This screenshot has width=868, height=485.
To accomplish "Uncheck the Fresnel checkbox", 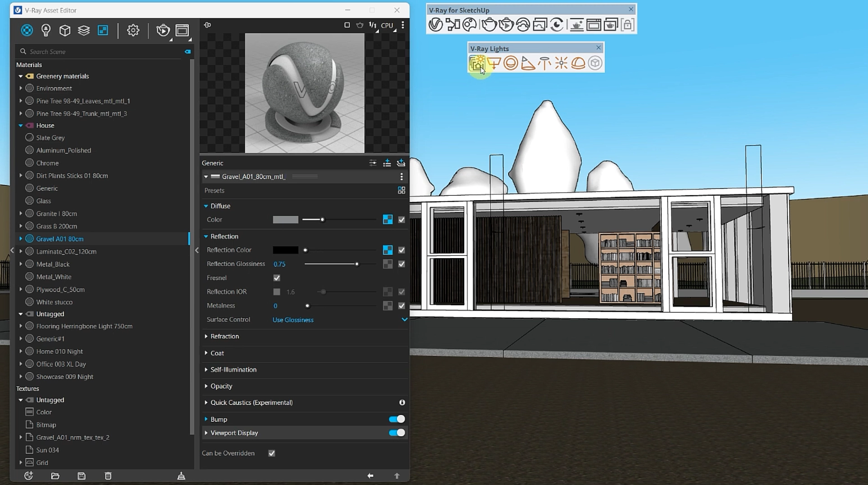I will pos(277,278).
